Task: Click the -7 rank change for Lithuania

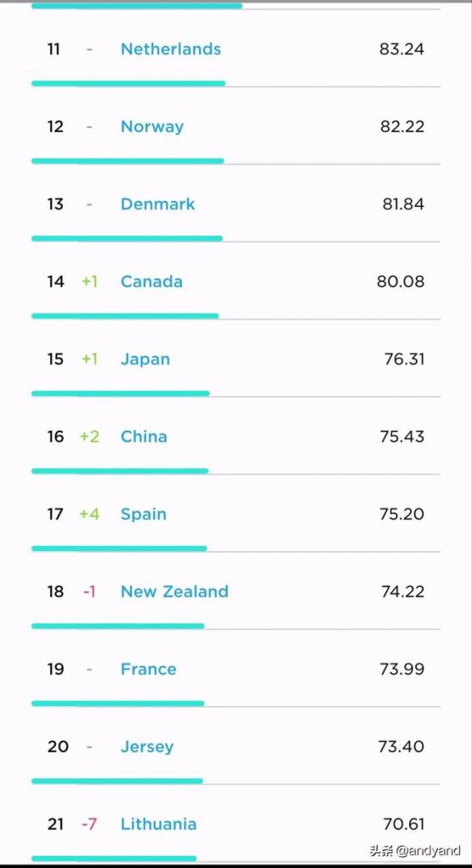Action: pos(89,824)
